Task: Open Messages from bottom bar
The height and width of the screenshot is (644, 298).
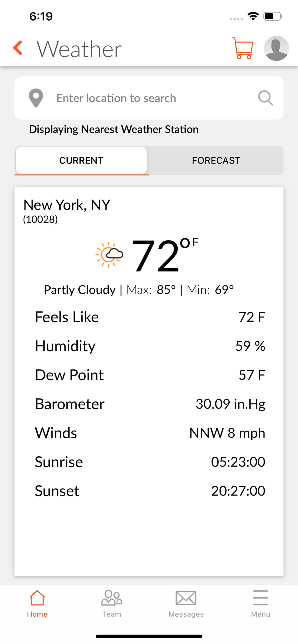Action: 186,604
